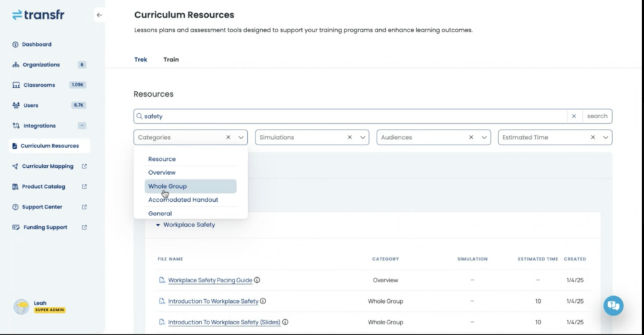Click info icon beside Introduction To Workplace Safety (Slides)
The image size is (644, 335).
[285, 322]
